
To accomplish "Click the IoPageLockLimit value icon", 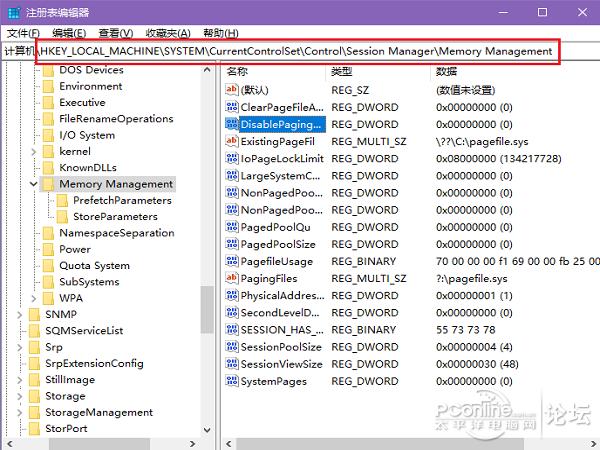I will [x=232, y=158].
